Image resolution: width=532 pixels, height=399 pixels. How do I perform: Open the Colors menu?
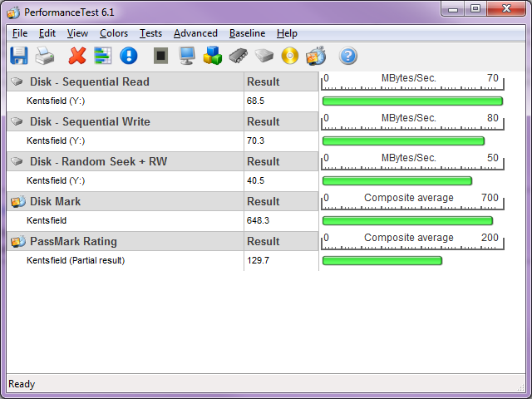coord(114,33)
